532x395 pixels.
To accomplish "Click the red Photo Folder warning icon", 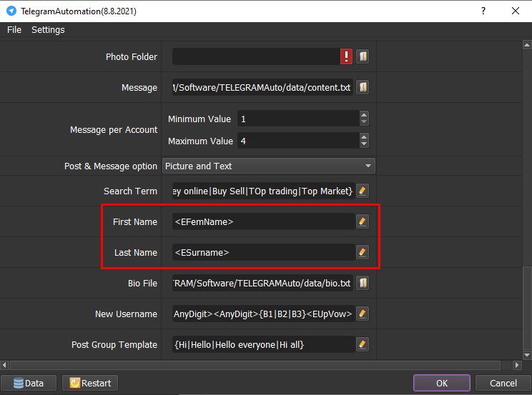I will (x=346, y=56).
